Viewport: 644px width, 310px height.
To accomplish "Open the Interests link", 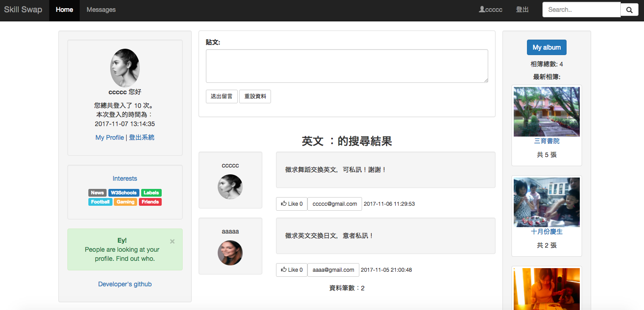I will pyautogui.click(x=125, y=178).
